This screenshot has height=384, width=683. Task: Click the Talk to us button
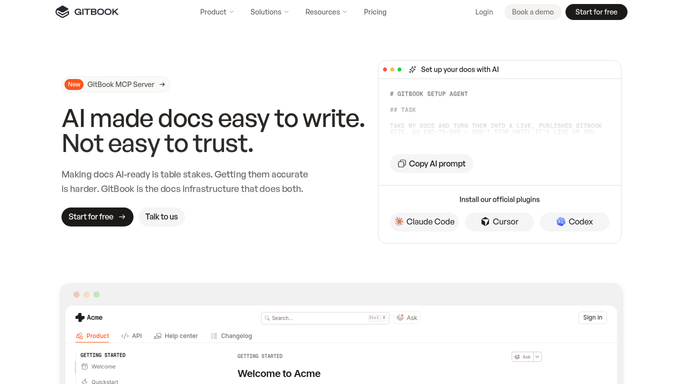(162, 217)
